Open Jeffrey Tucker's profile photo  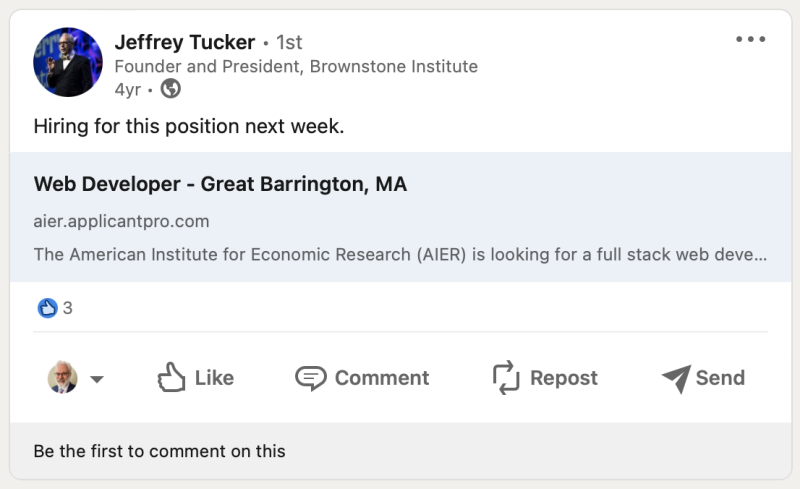click(x=68, y=62)
